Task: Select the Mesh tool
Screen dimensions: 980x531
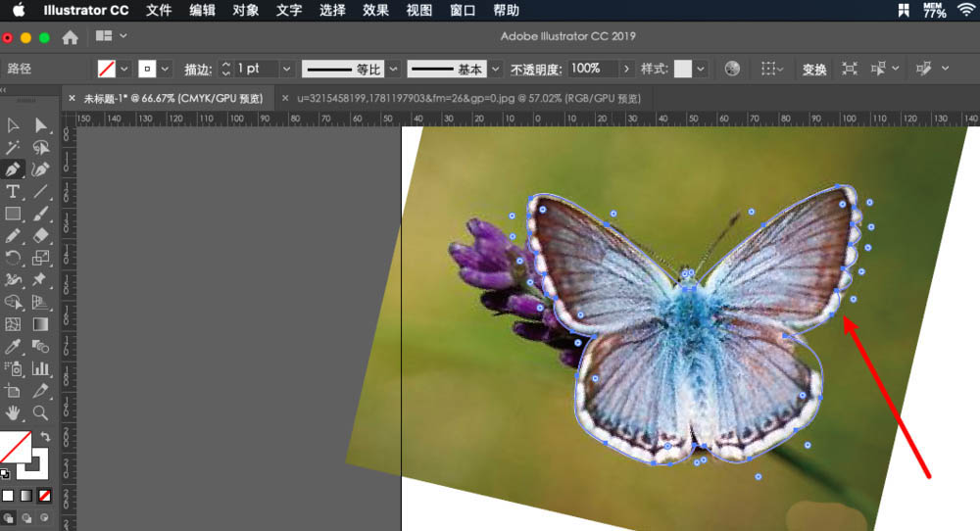Action: [x=13, y=324]
